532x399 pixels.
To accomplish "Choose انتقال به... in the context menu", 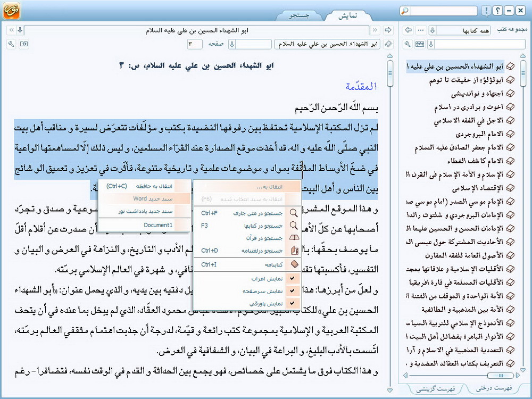I will [247, 187].
